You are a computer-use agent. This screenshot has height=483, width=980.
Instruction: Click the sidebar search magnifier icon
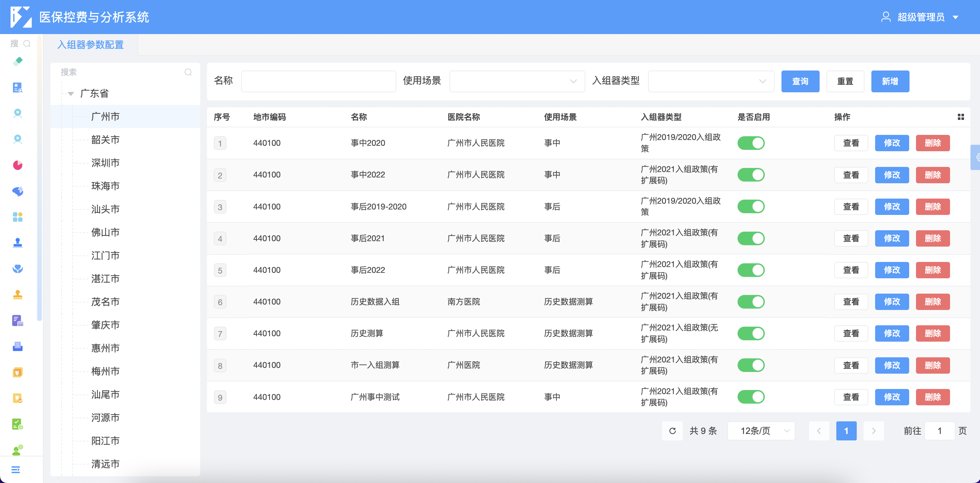click(x=27, y=43)
